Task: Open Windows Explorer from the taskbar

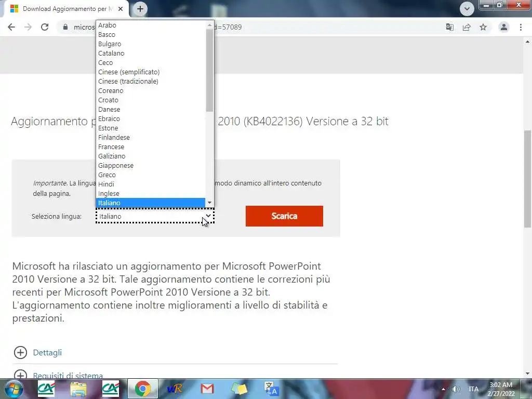Action: [78, 389]
